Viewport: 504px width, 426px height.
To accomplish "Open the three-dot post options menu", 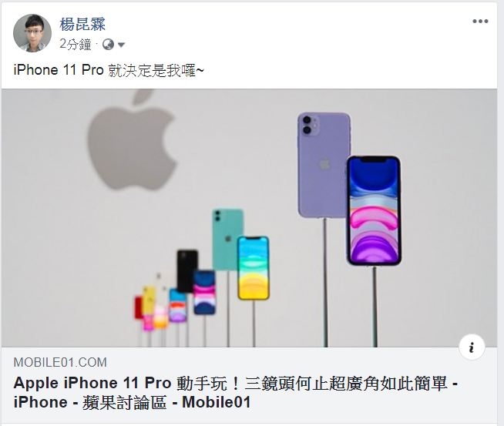I will click(480, 22).
